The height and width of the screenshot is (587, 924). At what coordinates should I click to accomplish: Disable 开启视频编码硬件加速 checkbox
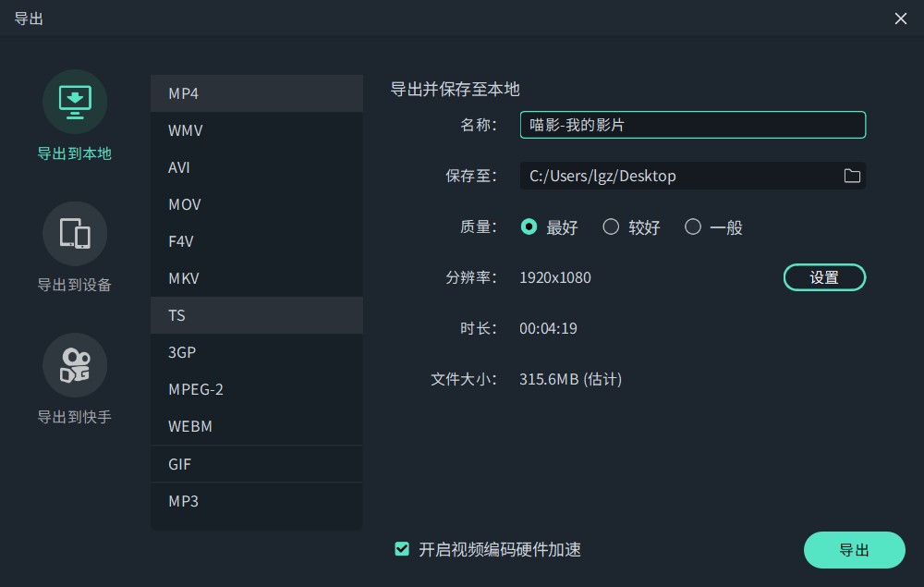coord(402,548)
